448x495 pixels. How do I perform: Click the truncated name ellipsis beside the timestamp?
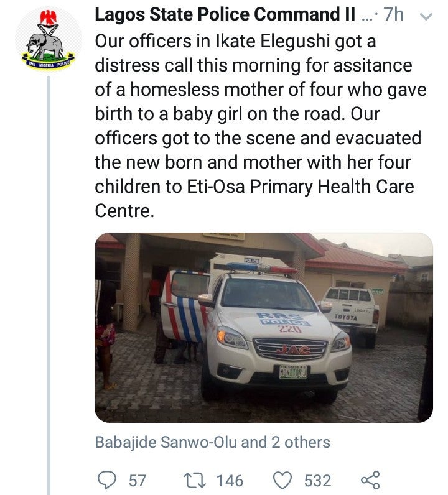pyautogui.click(x=370, y=16)
